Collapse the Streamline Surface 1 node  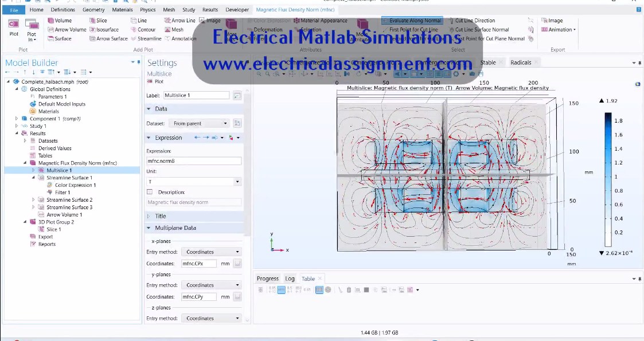(33, 178)
